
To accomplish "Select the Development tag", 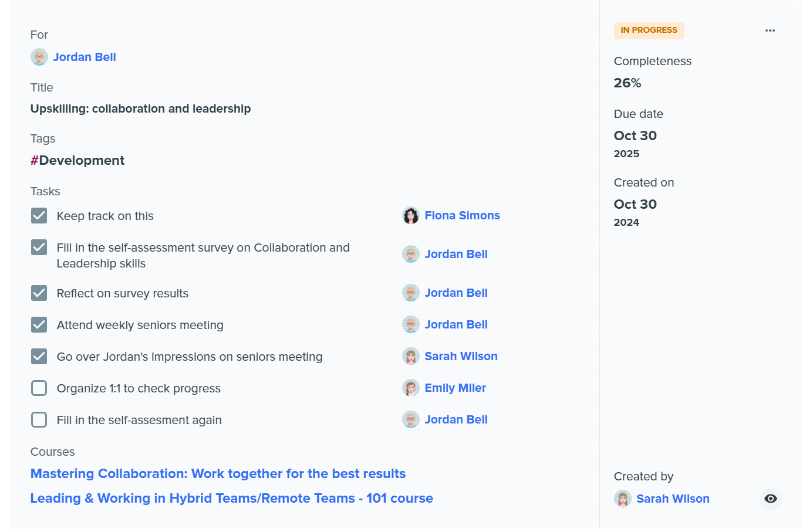I will click(x=77, y=160).
